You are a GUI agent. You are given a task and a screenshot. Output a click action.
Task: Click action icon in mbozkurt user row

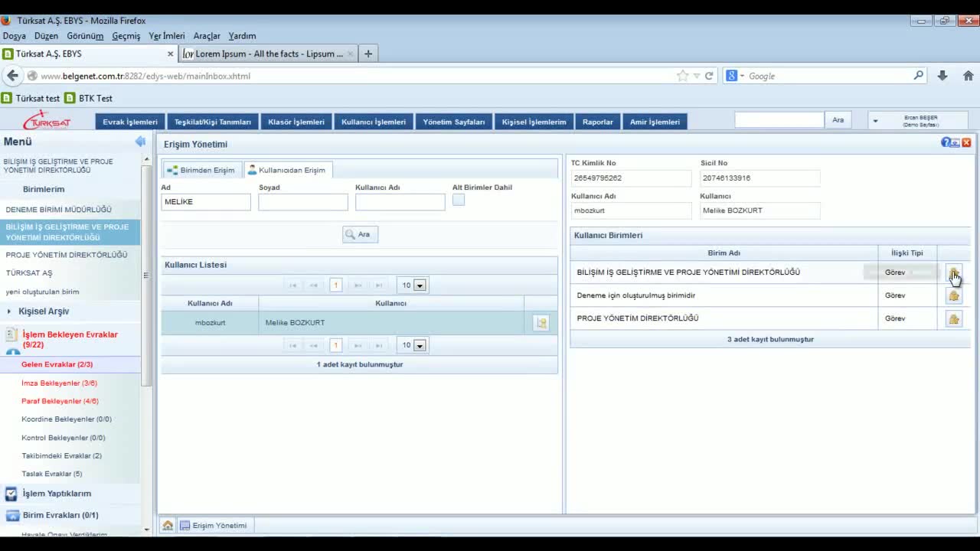(541, 323)
